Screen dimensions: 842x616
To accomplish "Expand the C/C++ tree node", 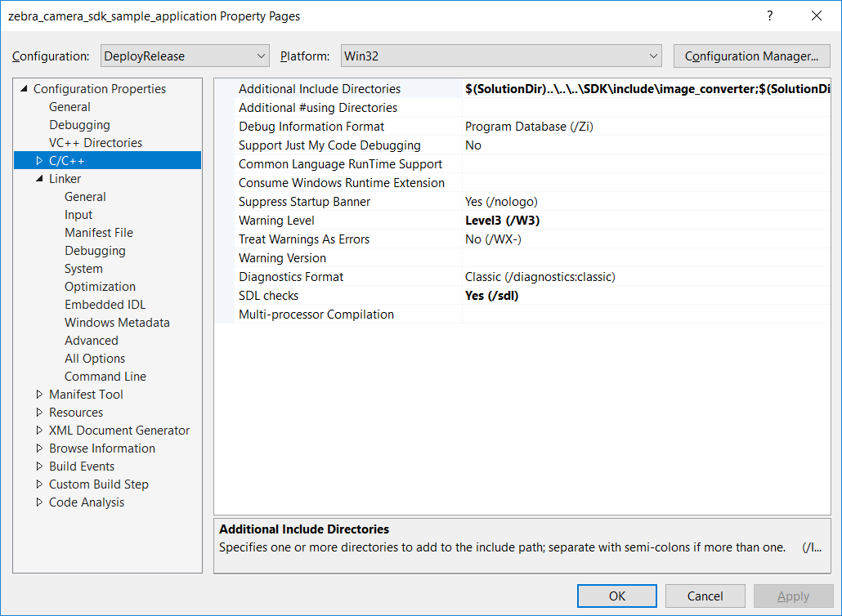I will [x=38, y=160].
